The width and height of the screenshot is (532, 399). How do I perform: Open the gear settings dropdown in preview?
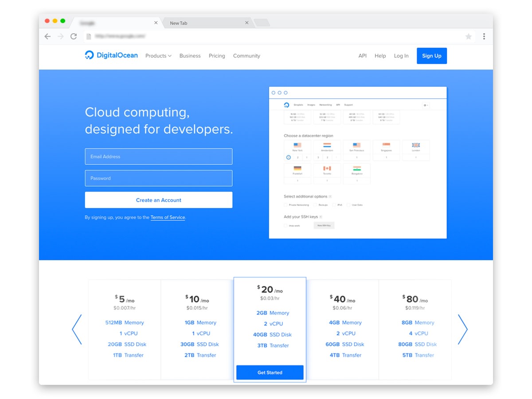tap(426, 105)
